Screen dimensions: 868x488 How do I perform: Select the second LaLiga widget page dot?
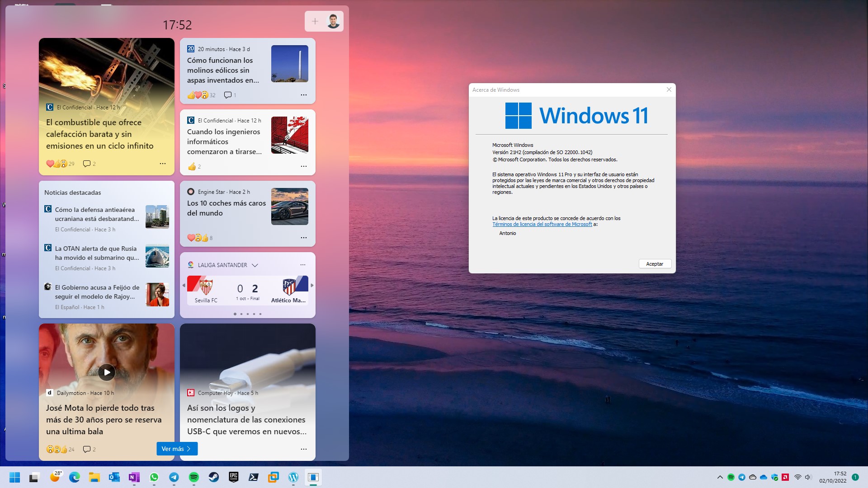241,314
